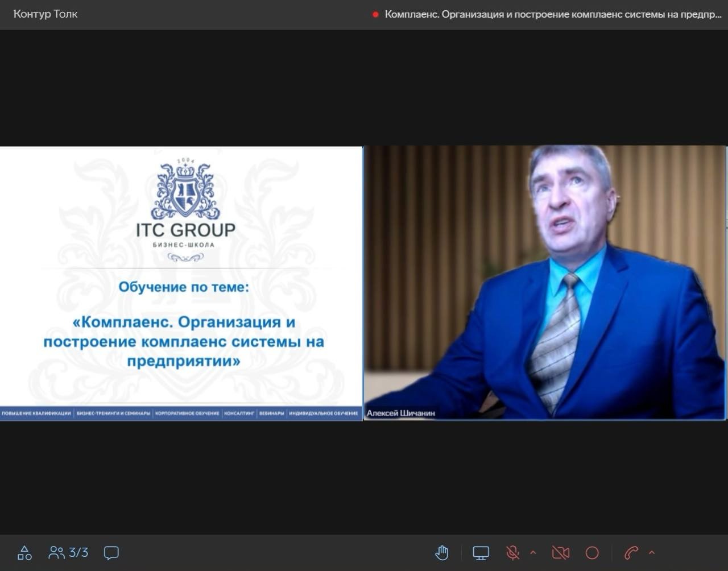728x571 pixels.
Task: Turn on the camera
Action: [x=560, y=553]
